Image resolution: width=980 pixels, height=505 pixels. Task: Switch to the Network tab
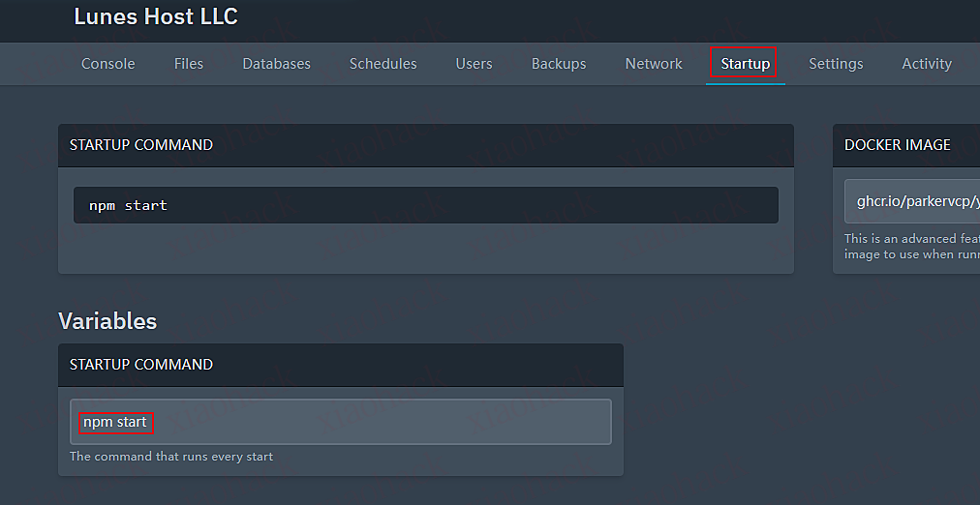click(654, 64)
